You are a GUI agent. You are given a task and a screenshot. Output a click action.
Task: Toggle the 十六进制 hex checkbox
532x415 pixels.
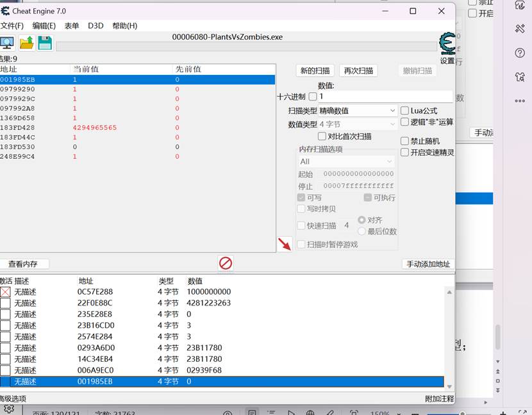[x=313, y=97]
